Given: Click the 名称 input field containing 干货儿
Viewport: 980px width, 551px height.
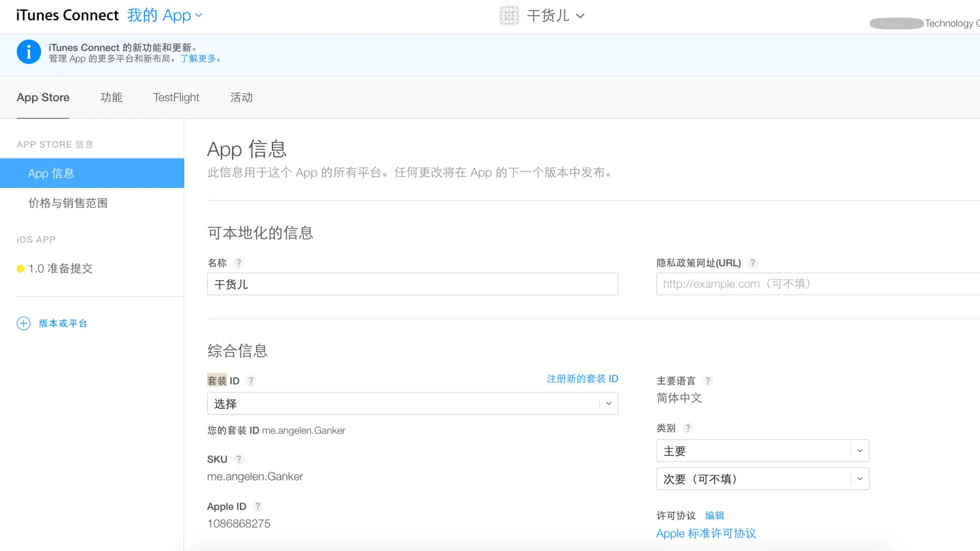Looking at the screenshot, I should [x=412, y=284].
